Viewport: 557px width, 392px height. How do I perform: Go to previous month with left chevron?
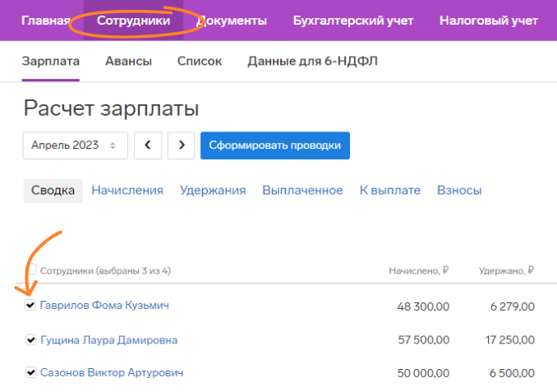coord(148,145)
